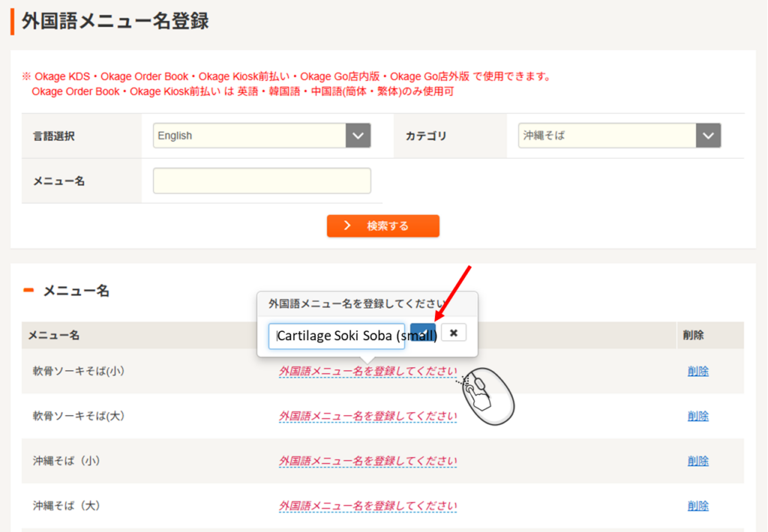Collapse the メニュー名 section minus icon
Viewport: 768px width, 532px height.
click(28, 291)
